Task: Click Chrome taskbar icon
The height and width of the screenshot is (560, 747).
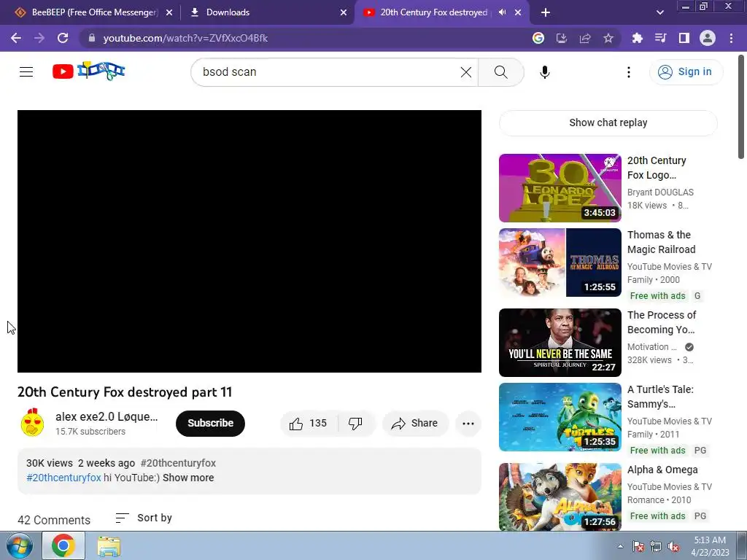Action: [x=63, y=545]
